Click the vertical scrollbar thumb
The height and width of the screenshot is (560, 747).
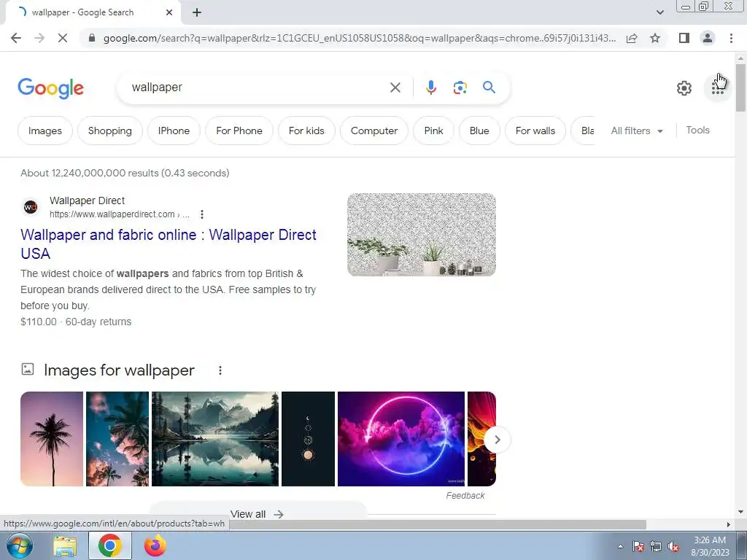coord(740,88)
